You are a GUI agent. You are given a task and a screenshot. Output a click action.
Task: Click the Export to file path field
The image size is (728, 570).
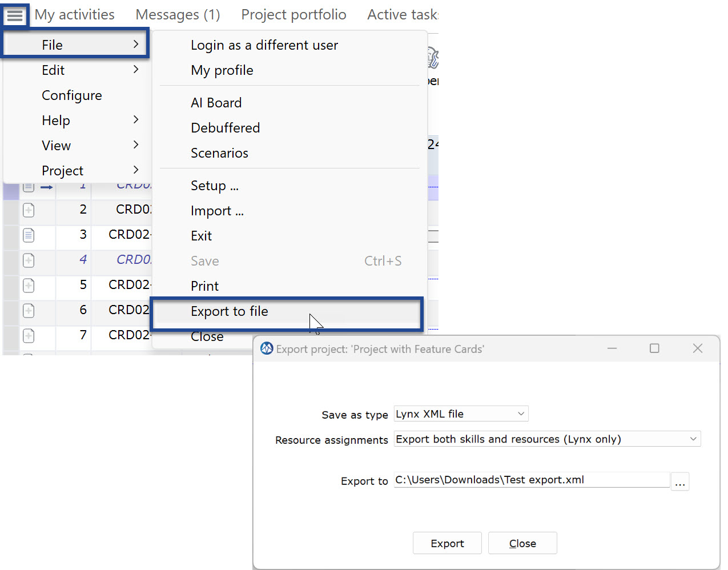(531, 480)
